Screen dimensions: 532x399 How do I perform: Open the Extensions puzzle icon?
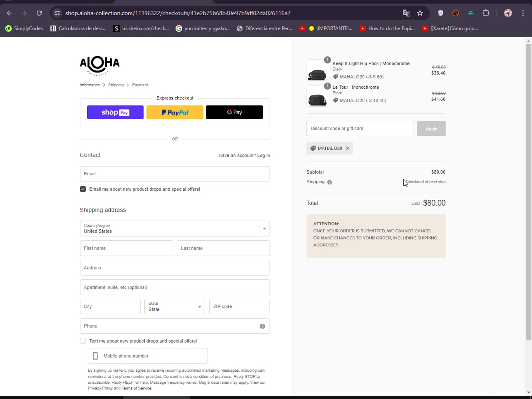click(486, 13)
